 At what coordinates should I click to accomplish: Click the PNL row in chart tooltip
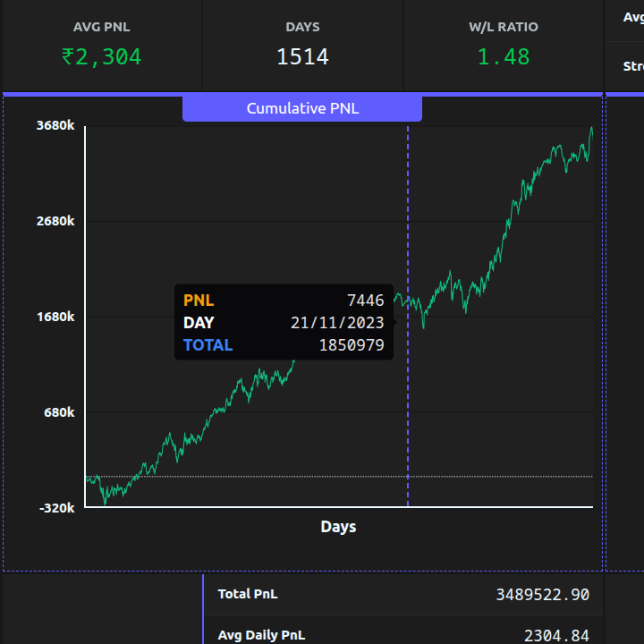[x=284, y=301]
